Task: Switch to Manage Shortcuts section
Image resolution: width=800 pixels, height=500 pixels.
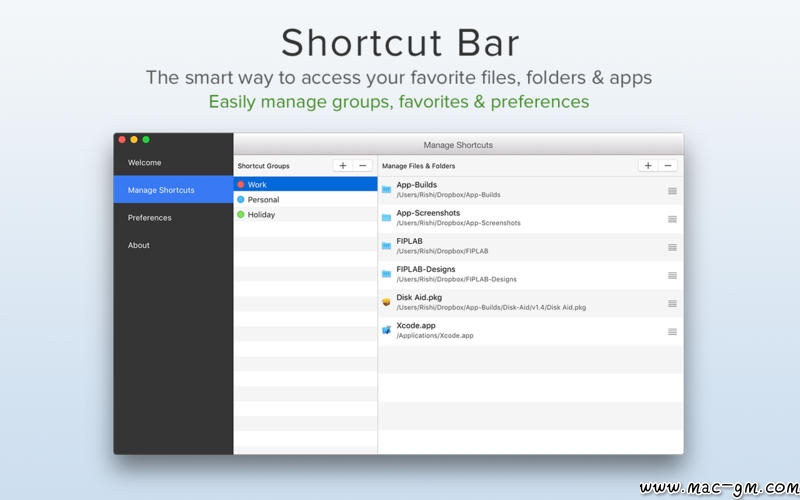Action: [173, 190]
